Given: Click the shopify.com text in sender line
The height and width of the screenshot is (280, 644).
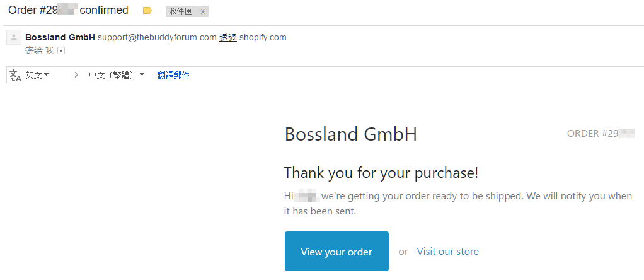Looking at the screenshot, I should (263, 37).
